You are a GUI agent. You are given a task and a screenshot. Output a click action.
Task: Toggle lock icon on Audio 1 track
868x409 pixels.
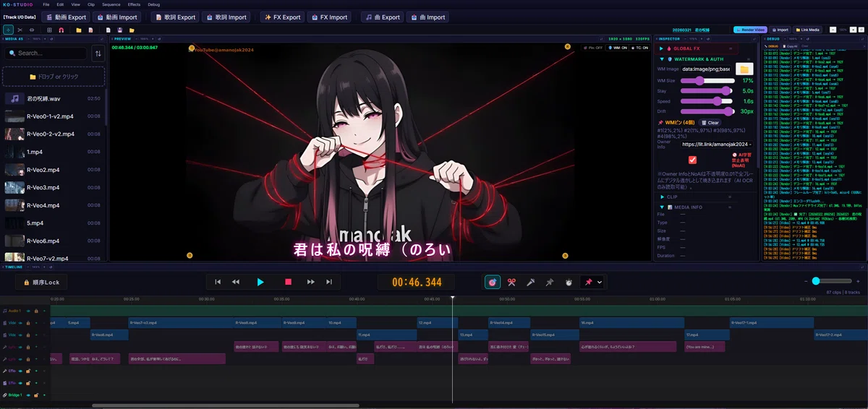36,311
